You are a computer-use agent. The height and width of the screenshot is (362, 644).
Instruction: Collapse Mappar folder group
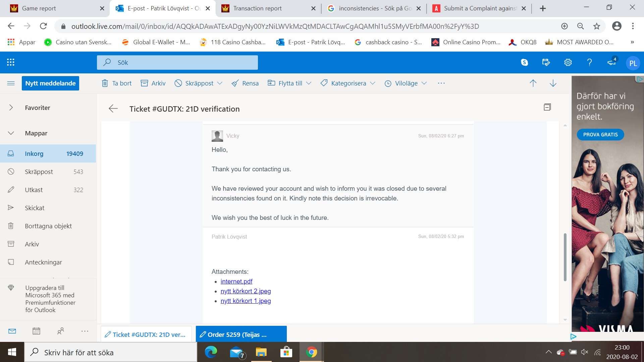click(x=11, y=133)
